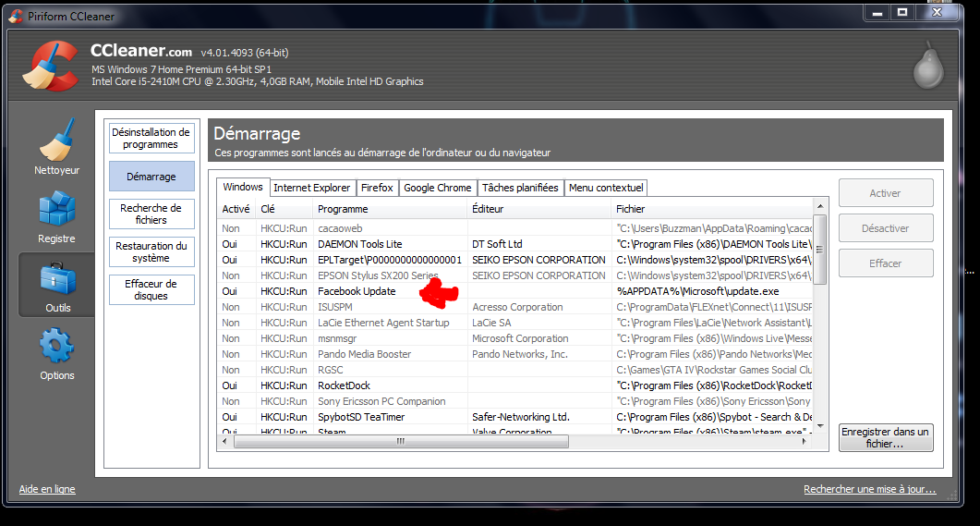Click the DT Soft Ltd publisher cell
Viewport: 980px width, 526px height.
pyautogui.click(x=497, y=244)
